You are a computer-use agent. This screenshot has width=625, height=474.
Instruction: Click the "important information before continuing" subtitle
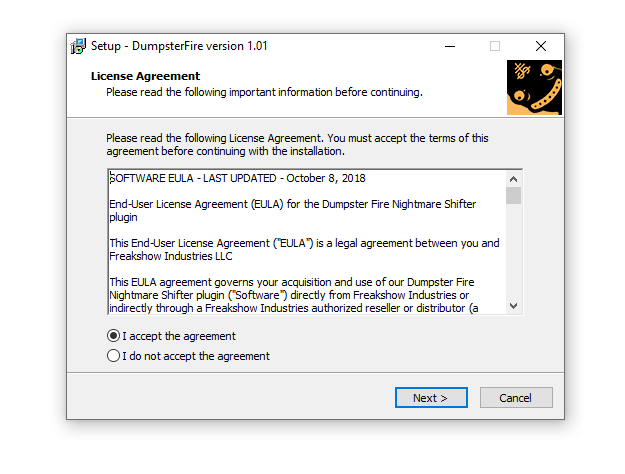[264, 92]
